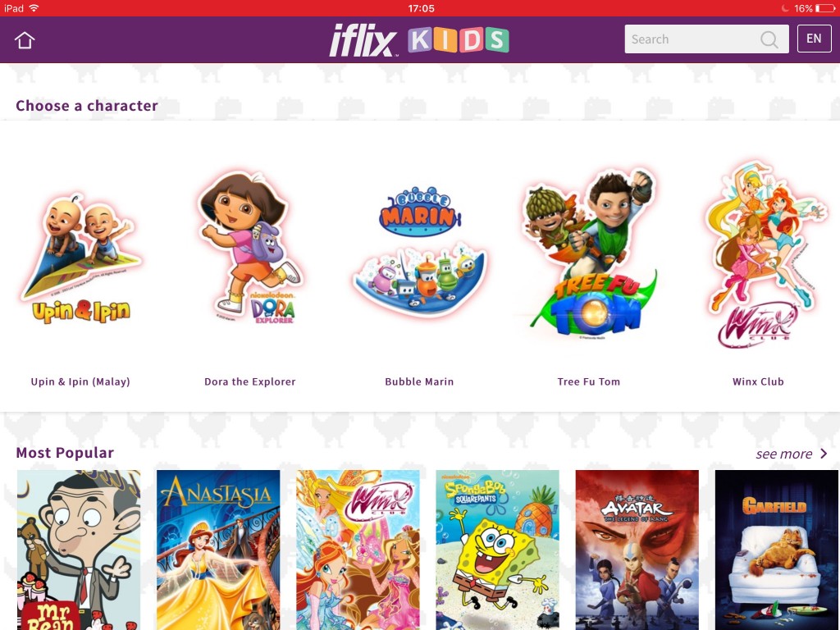Choose the Dora the Explorer character image
The image size is (840, 630).
(x=249, y=248)
